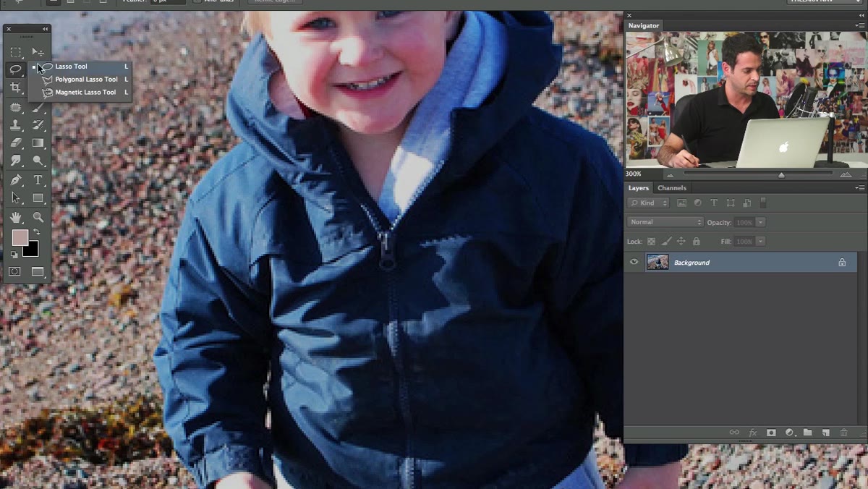868x489 pixels.
Task: Select the Crop tool
Action: tap(16, 88)
